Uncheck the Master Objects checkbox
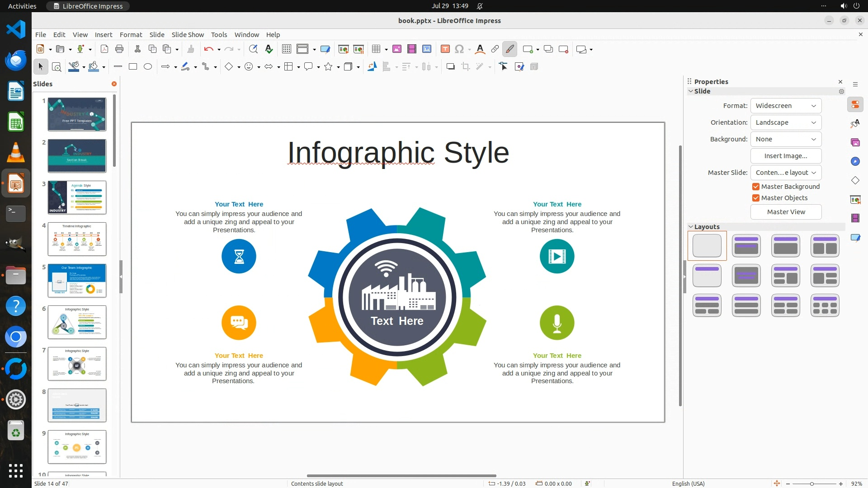This screenshot has height=488, width=868. point(756,198)
